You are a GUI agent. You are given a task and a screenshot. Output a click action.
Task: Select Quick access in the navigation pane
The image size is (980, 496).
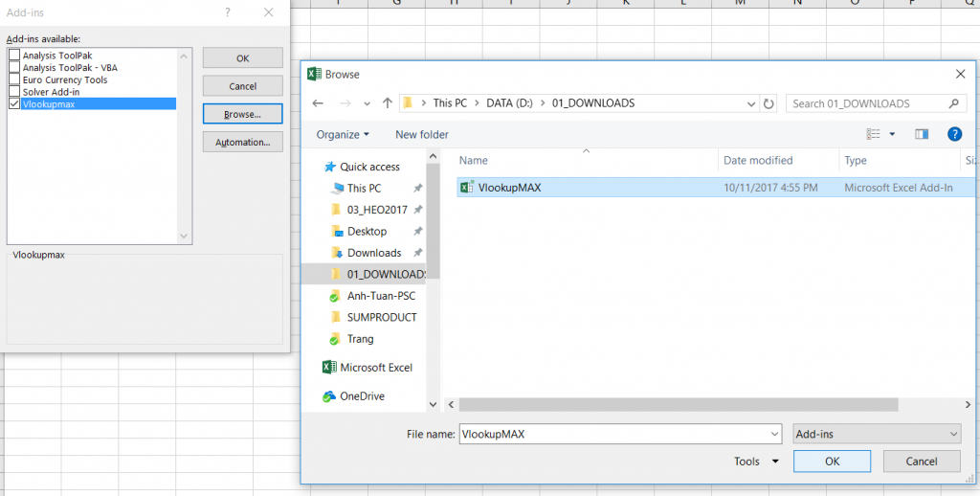(369, 167)
